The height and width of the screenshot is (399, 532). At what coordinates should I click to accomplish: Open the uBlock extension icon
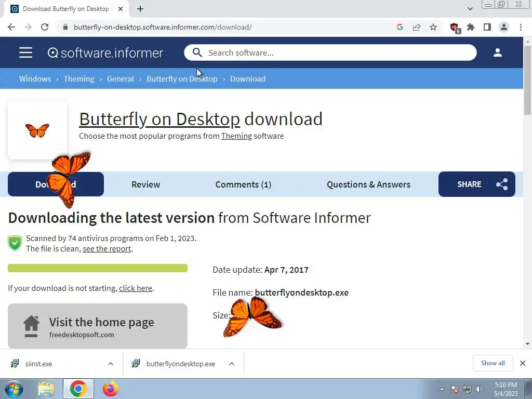click(455, 28)
